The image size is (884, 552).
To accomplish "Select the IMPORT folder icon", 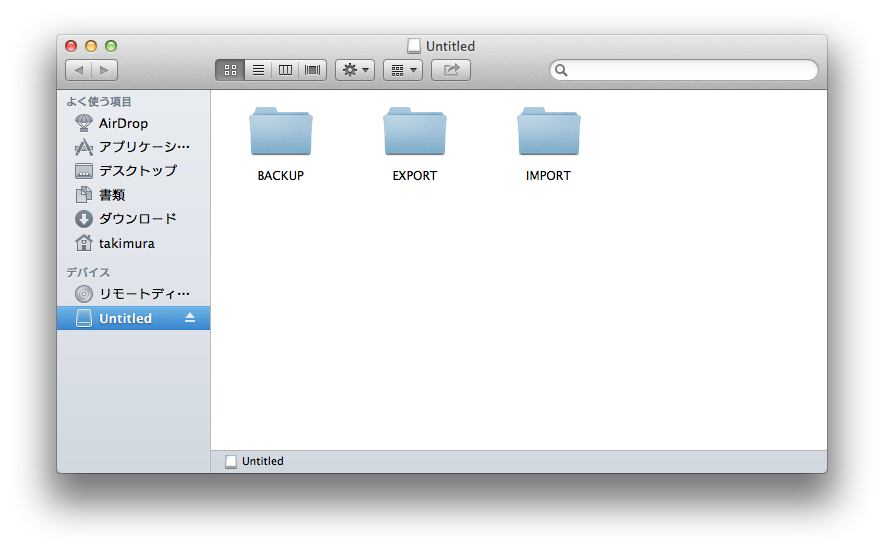I will pos(549,131).
